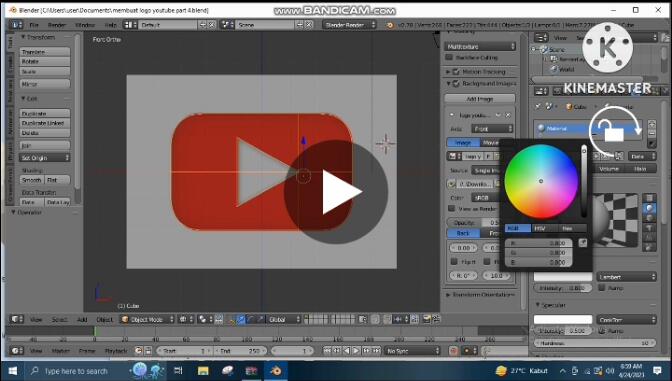Switch color picker to HSV tab
This screenshot has width=672, height=381.
(x=544, y=228)
